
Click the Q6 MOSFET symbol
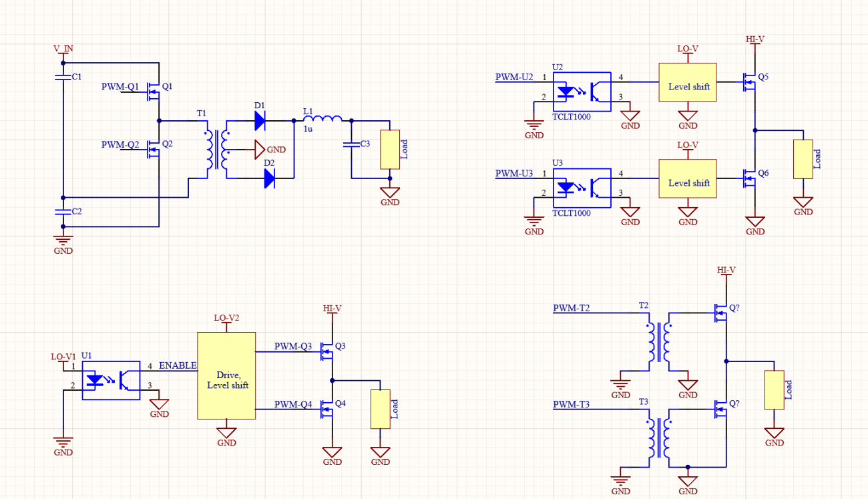[750, 178]
